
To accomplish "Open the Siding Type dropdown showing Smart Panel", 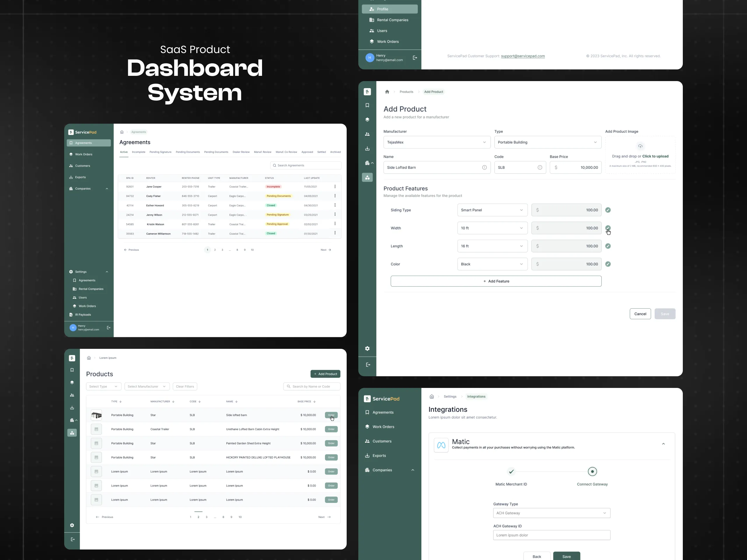I will click(x=492, y=210).
